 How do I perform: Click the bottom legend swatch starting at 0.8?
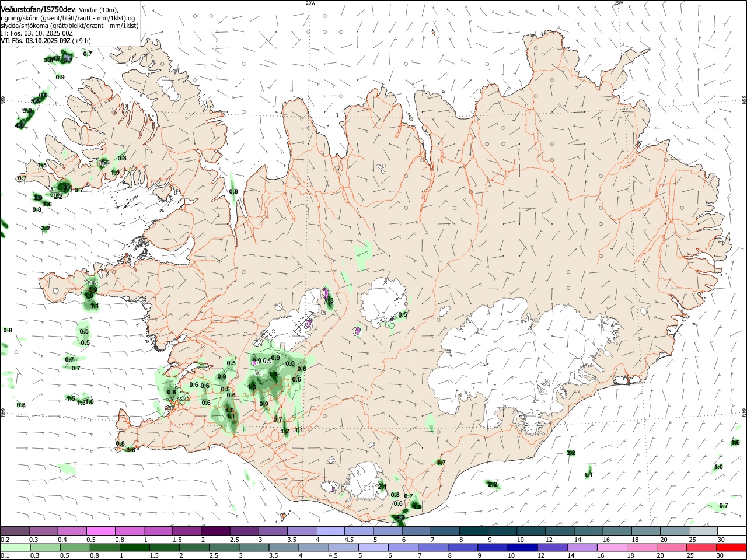pos(105,547)
